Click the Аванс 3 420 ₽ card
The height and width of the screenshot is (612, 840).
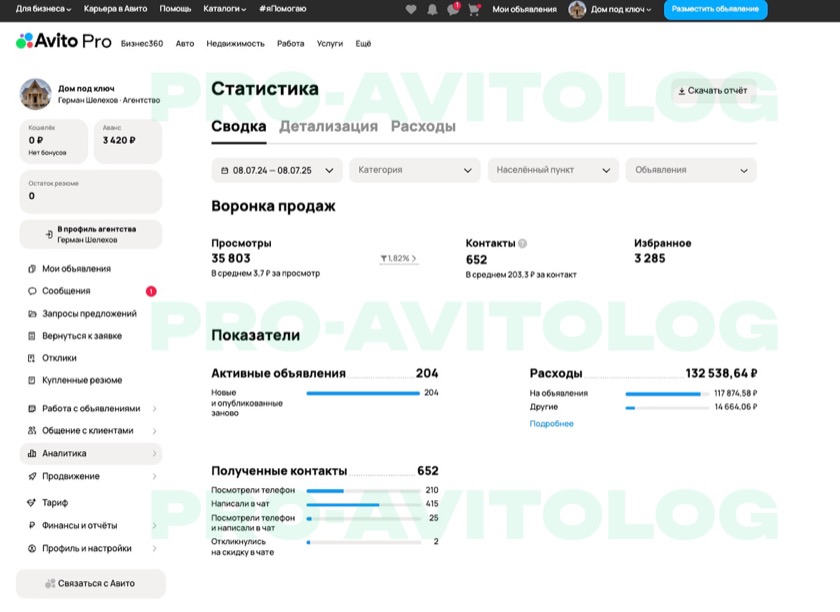pyautogui.click(x=128, y=141)
